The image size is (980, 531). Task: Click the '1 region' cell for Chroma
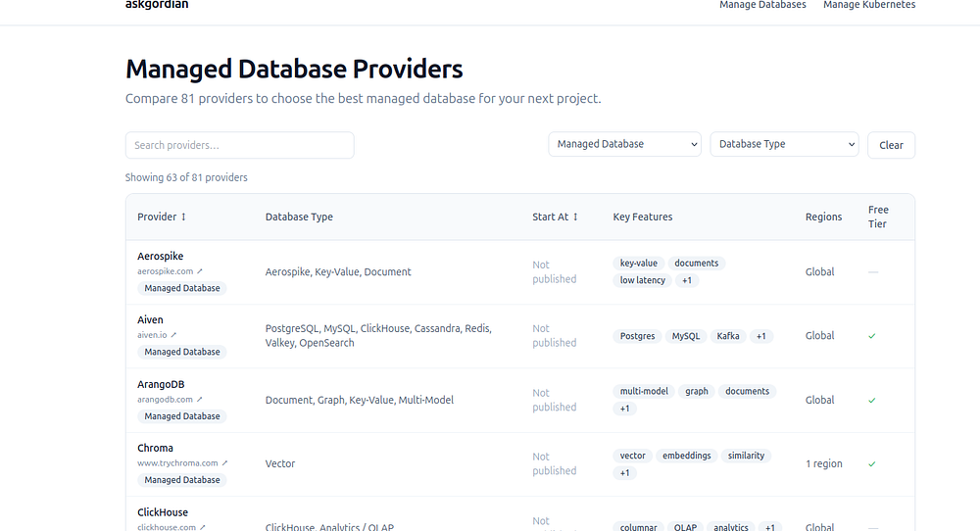tap(824, 463)
